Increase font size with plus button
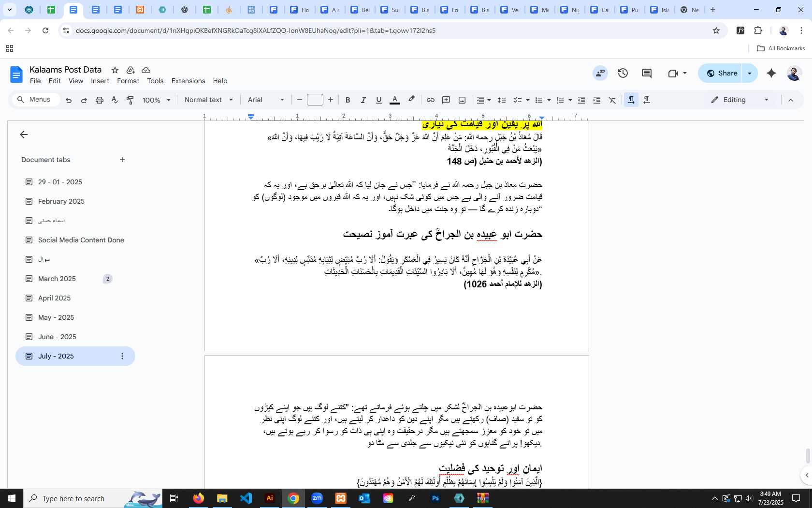Image resolution: width=812 pixels, height=508 pixels. 331,100
